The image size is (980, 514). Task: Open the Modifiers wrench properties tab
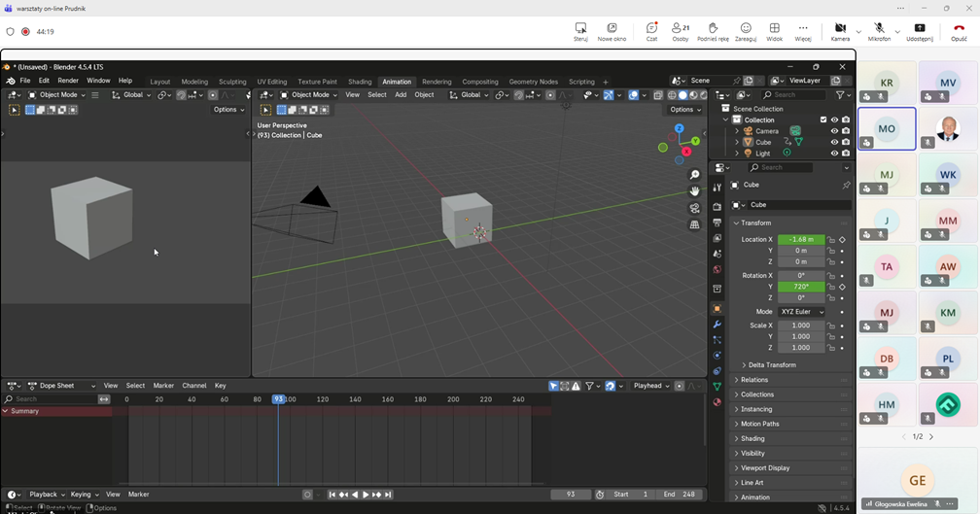[717, 324]
